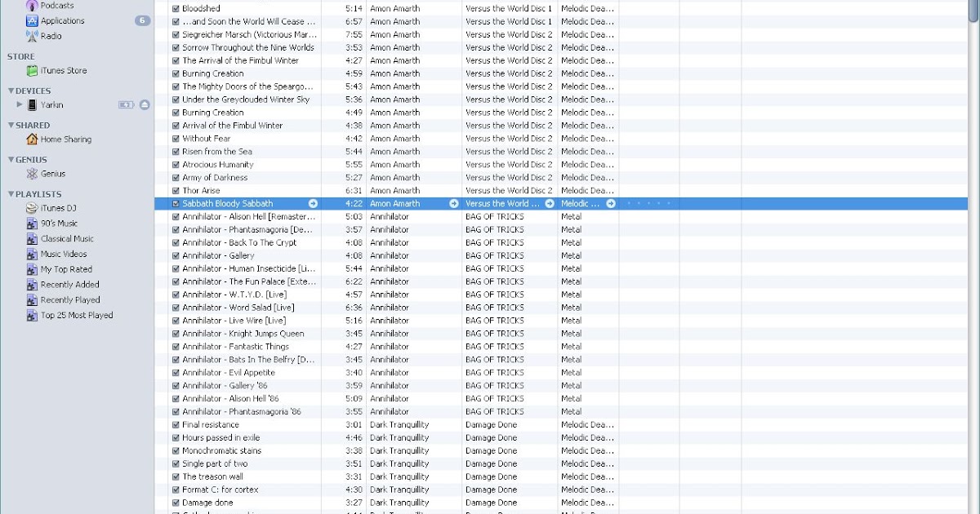Select the Yarkn iPod device icon
Screen dimensions: 980x514
pyautogui.click(x=32, y=105)
